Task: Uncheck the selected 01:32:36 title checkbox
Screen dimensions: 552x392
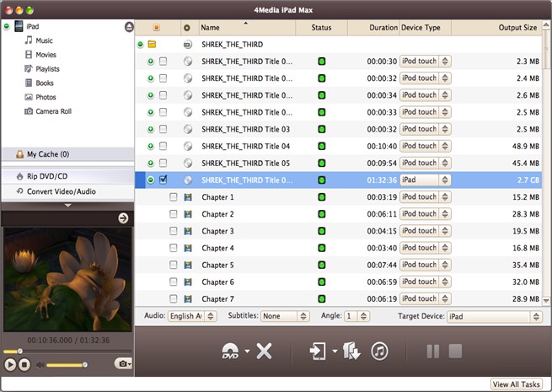Action: 163,180
